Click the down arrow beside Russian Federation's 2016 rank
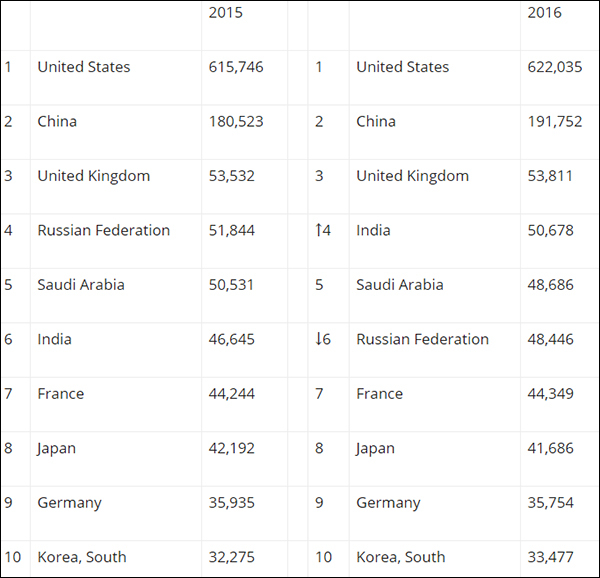This screenshot has height=578, width=600. [318, 339]
